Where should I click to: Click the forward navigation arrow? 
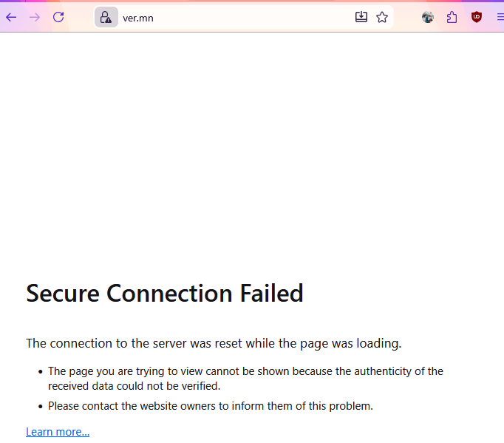click(x=35, y=17)
